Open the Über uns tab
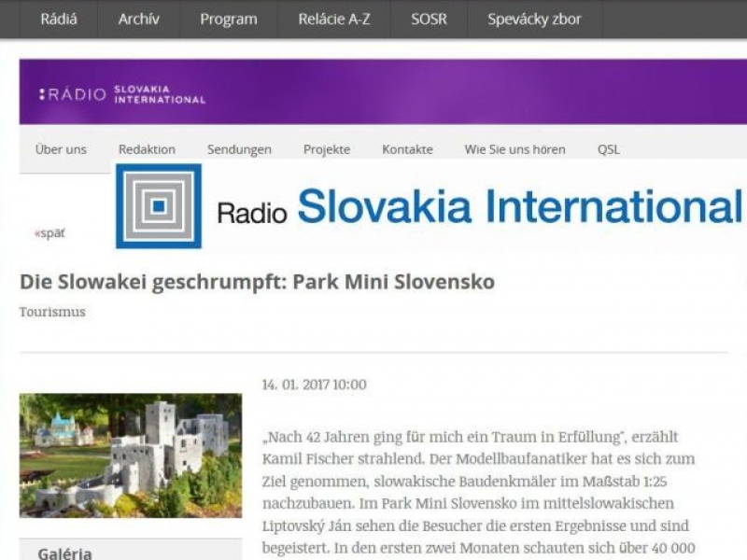Screen dimensions: 747x560 tap(61, 149)
